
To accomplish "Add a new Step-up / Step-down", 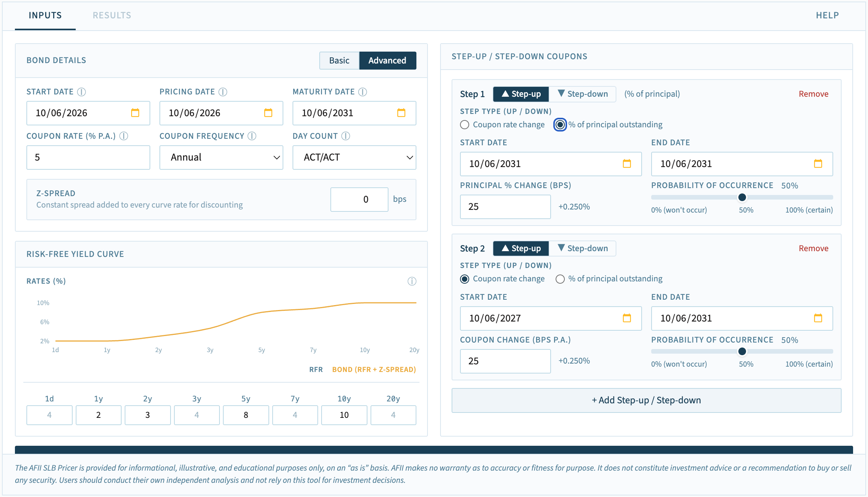I will tap(646, 400).
